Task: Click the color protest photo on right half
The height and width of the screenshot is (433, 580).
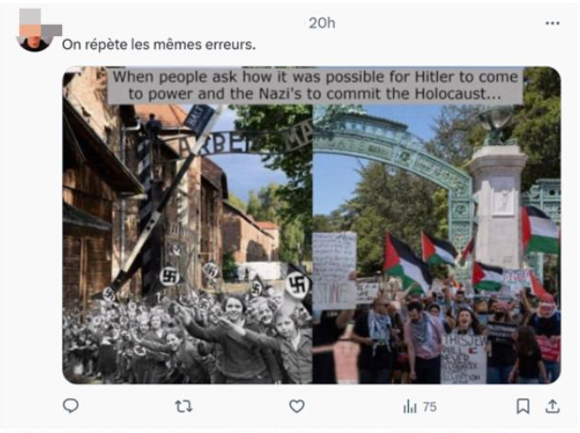Action: pyautogui.click(x=436, y=244)
